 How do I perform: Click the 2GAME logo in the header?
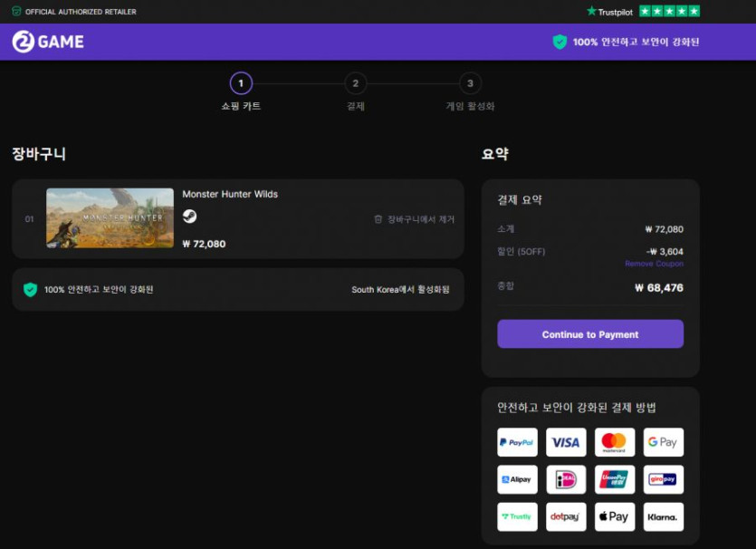point(48,42)
